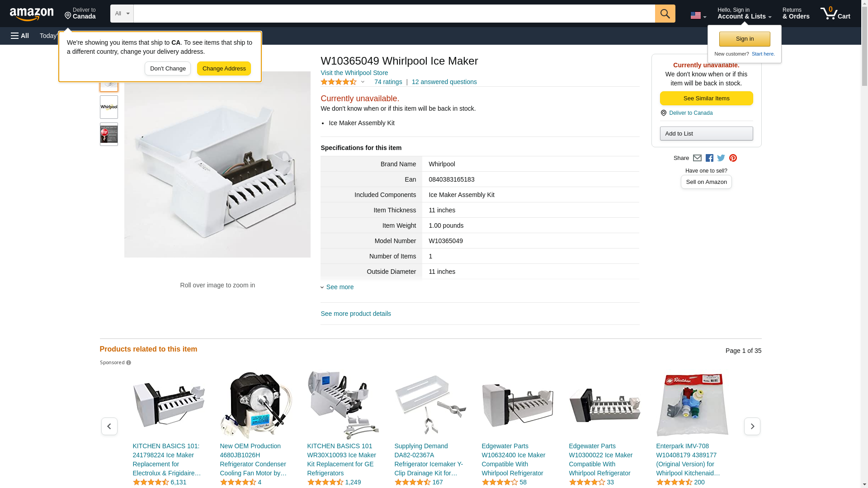
Task: Open the All hamburger menu
Action: [20, 36]
